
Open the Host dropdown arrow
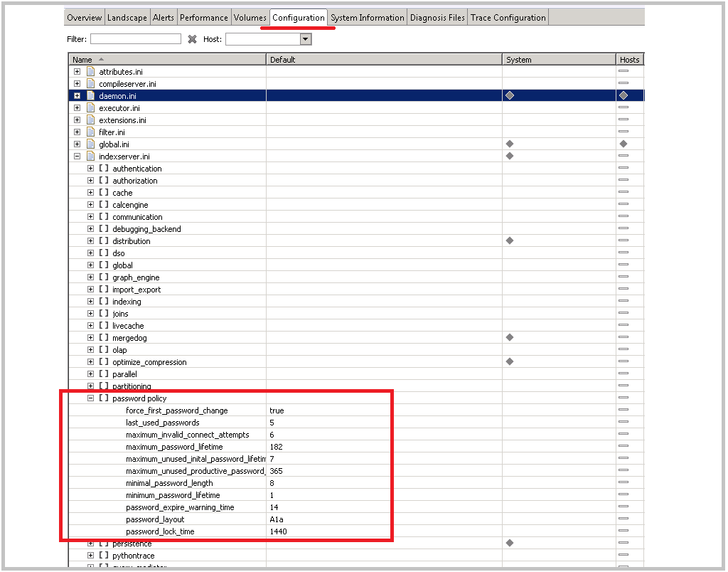306,40
